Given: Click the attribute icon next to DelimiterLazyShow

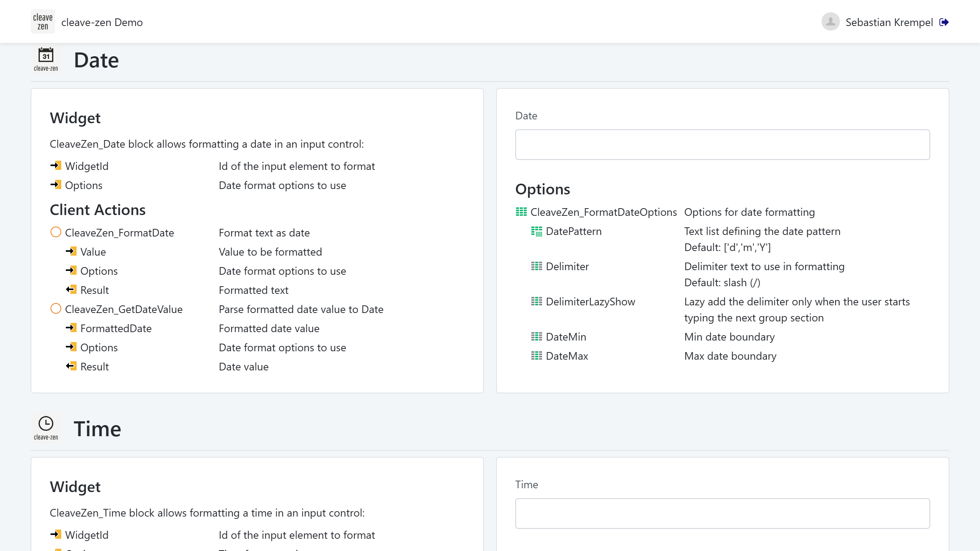Looking at the screenshot, I should pyautogui.click(x=536, y=302).
